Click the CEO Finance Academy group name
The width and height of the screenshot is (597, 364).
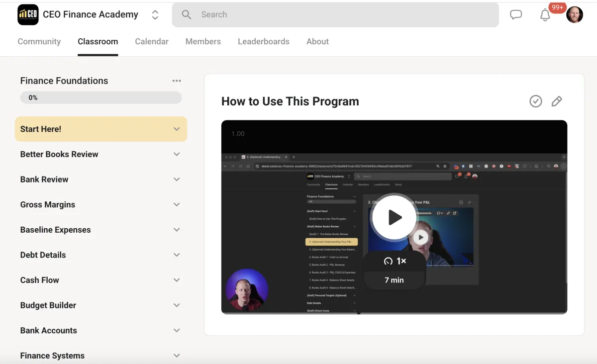(91, 15)
